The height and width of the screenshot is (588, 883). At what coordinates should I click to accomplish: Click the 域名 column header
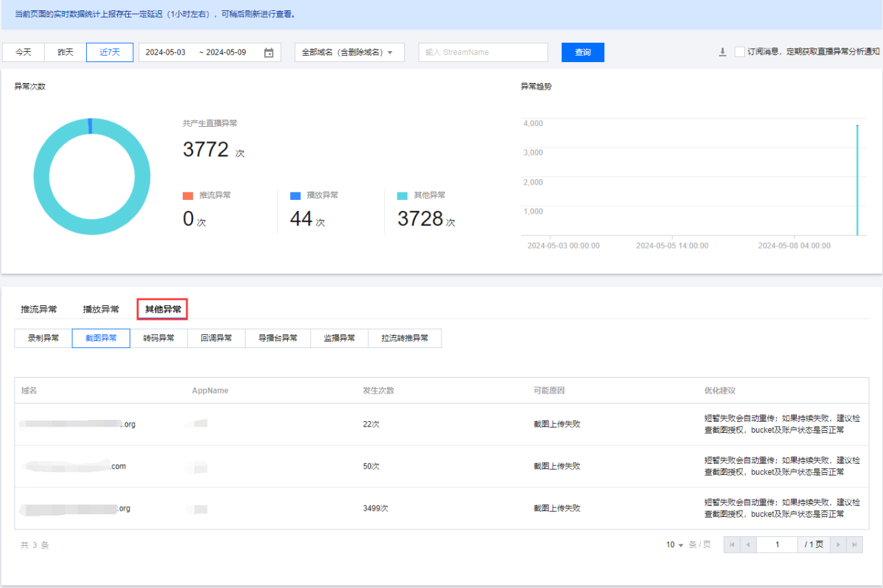click(x=29, y=390)
